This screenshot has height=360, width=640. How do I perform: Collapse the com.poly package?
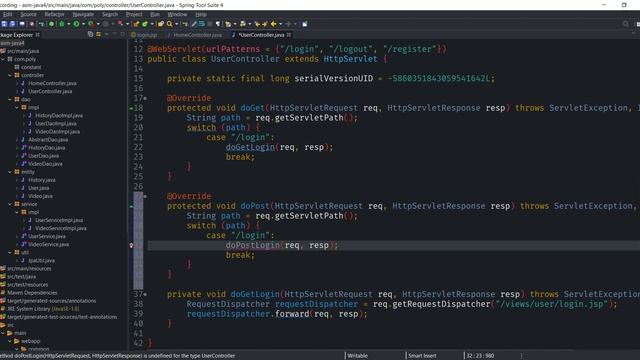tap(3, 59)
